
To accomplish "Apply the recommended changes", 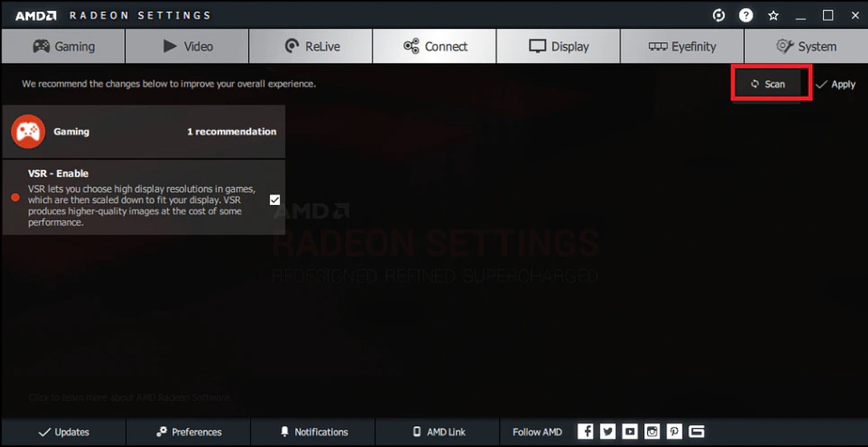I will coord(836,84).
